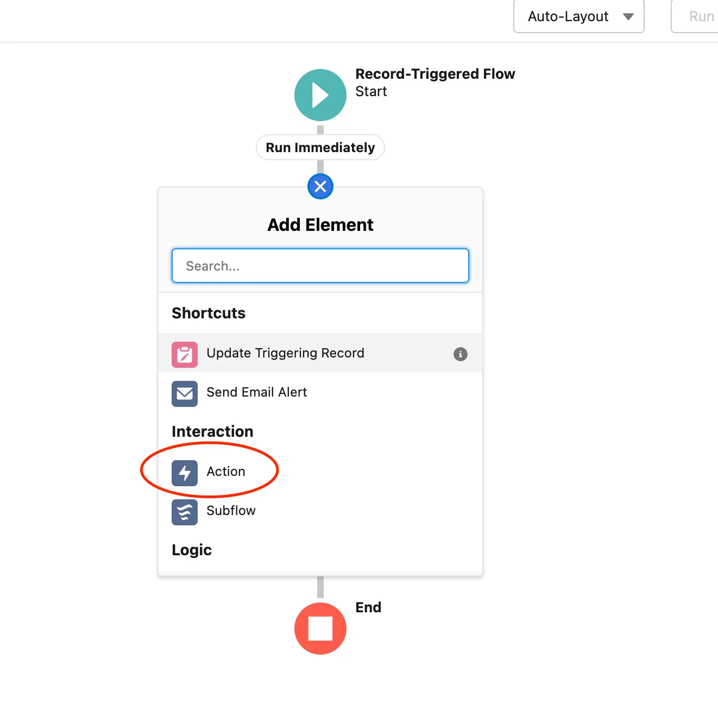This screenshot has width=718, height=728.
Task: Choose the Send Email Alert text label
Action: click(x=256, y=392)
